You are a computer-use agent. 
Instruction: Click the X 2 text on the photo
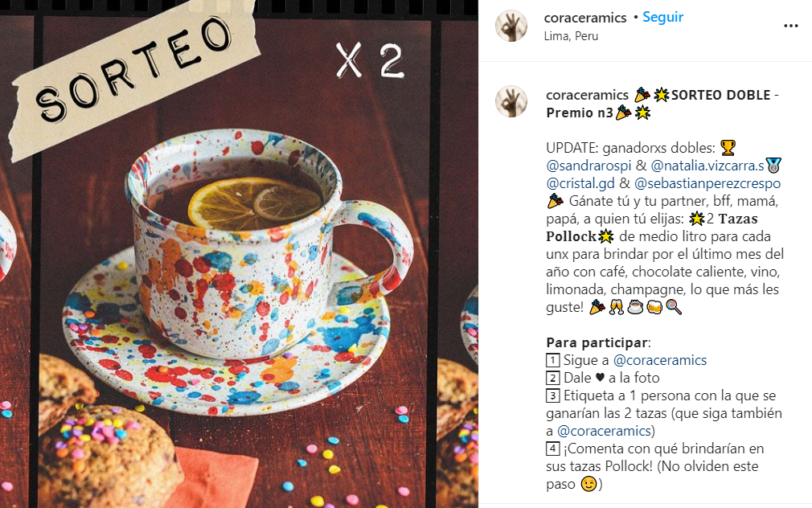(370, 61)
